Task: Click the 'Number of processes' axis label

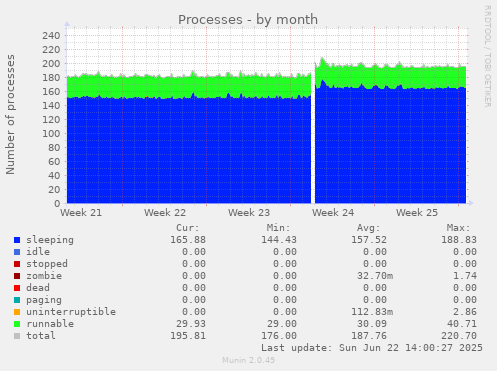Action: (x=10, y=114)
